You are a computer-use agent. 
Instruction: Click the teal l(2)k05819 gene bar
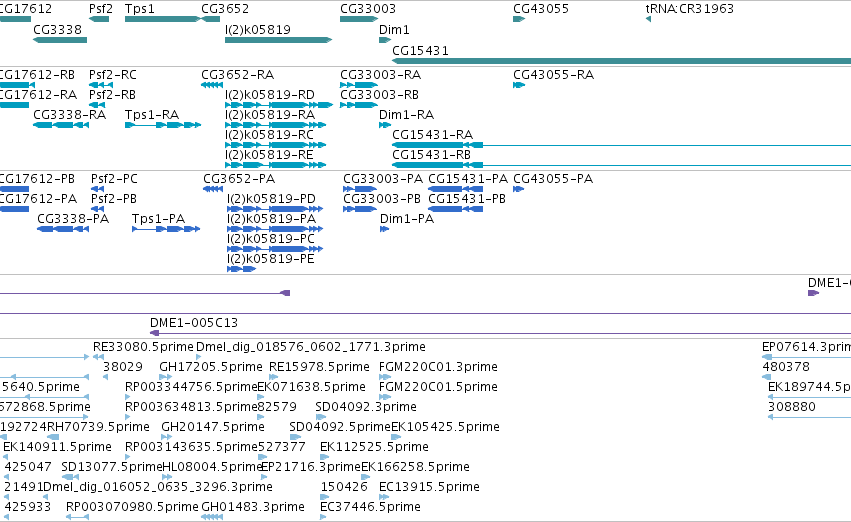(x=278, y=40)
